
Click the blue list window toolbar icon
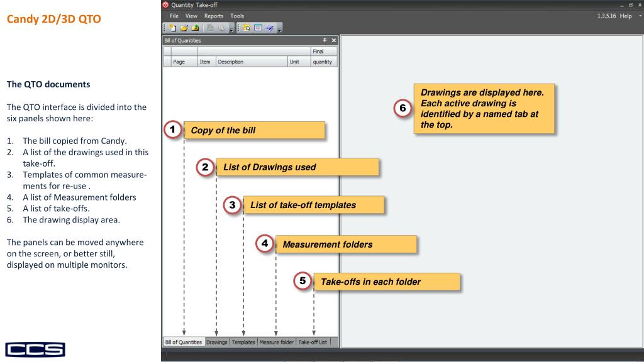[258, 28]
